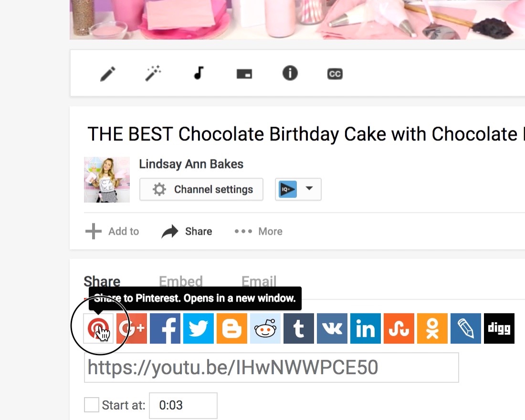Click the Share arrow button
The width and height of the screenshot is (525, 420).
point(187,231)
